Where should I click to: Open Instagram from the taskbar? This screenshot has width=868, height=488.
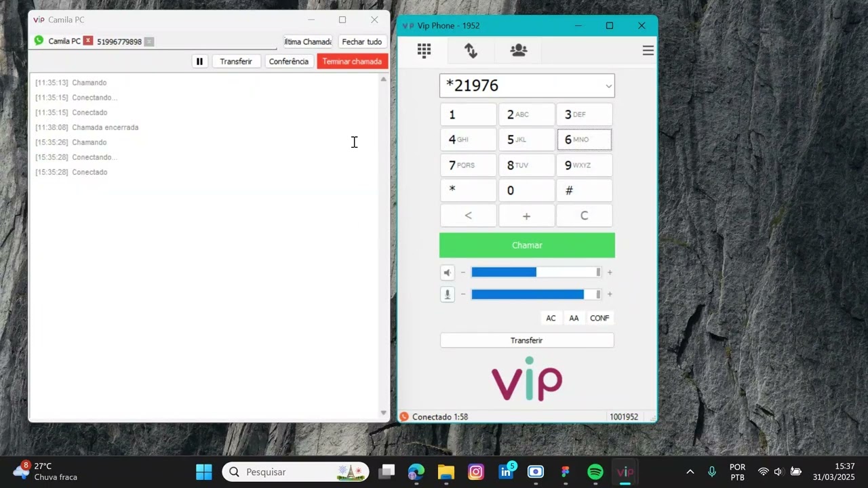[476, 472]
